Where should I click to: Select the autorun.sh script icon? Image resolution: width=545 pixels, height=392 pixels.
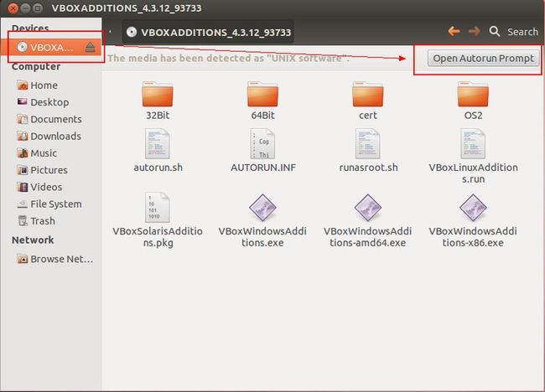(x=158, y=144)
